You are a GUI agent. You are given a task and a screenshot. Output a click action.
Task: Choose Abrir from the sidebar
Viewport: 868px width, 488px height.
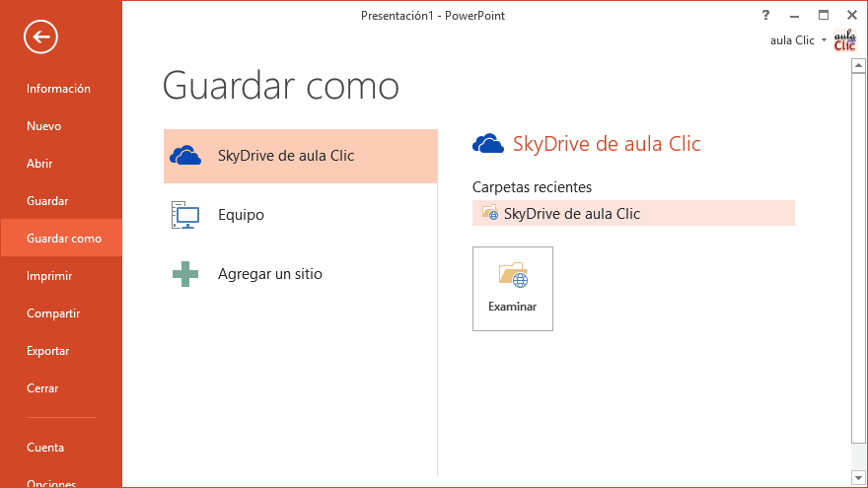click(x=39, y=164)
